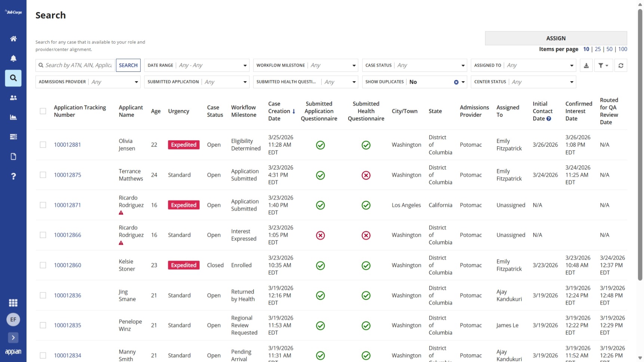Screen dimensions: 644x362
Task: Open the Show Duplicates dropdown
Action: [x=414, y=82]
